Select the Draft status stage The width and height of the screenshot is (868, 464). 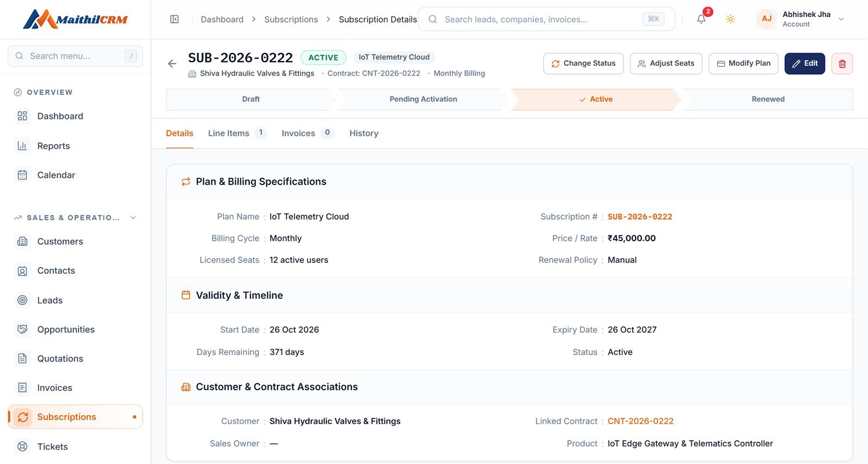(251, 99)
